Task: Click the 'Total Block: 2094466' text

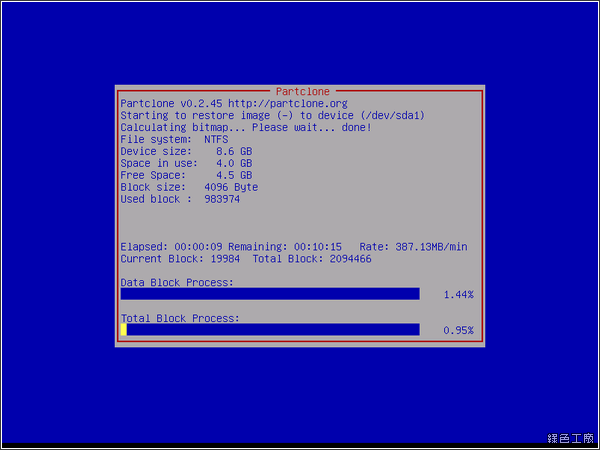Action: click(312, 259)
